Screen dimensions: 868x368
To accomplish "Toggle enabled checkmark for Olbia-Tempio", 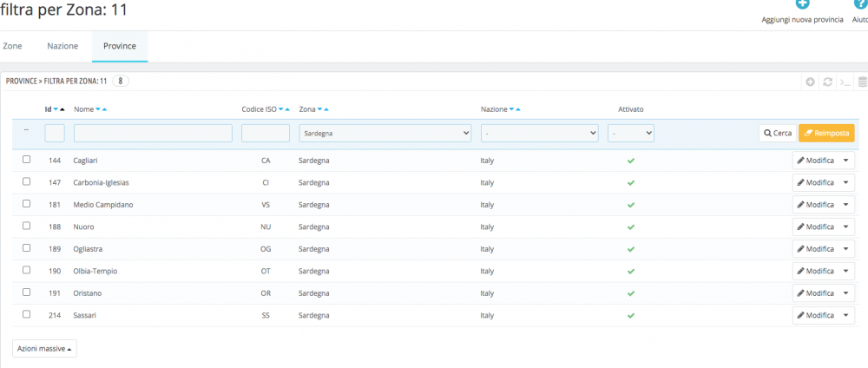I will [x=630, y=271].
